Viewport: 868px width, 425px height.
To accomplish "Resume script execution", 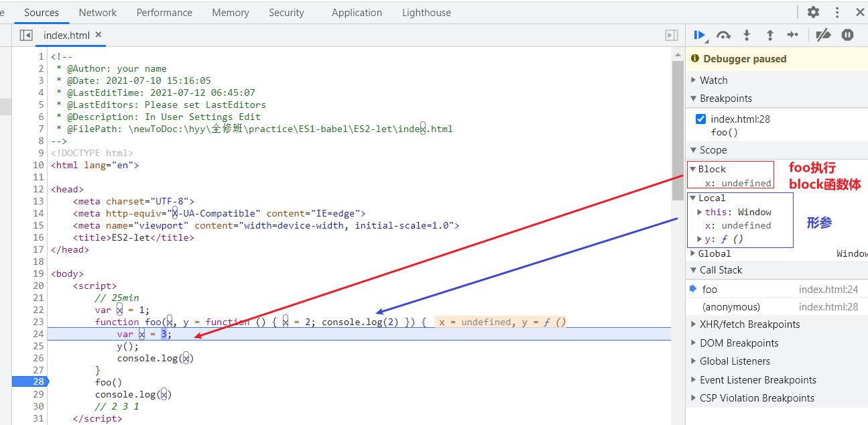I will pos(700,35).
